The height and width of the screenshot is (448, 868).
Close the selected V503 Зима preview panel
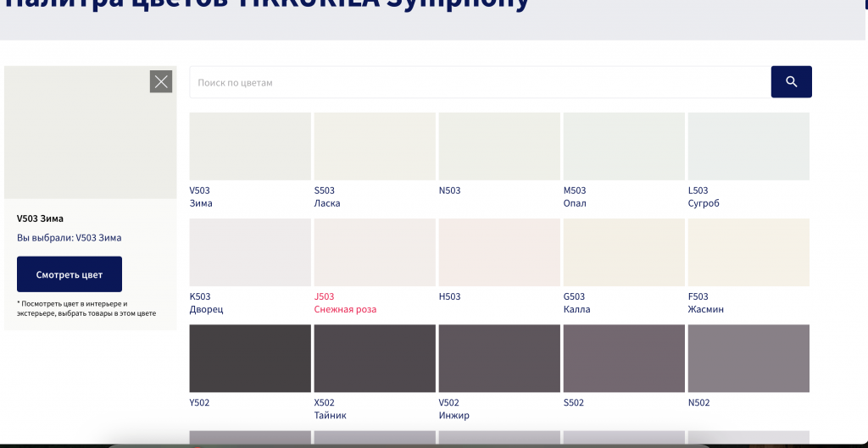[x=161, y=82]
